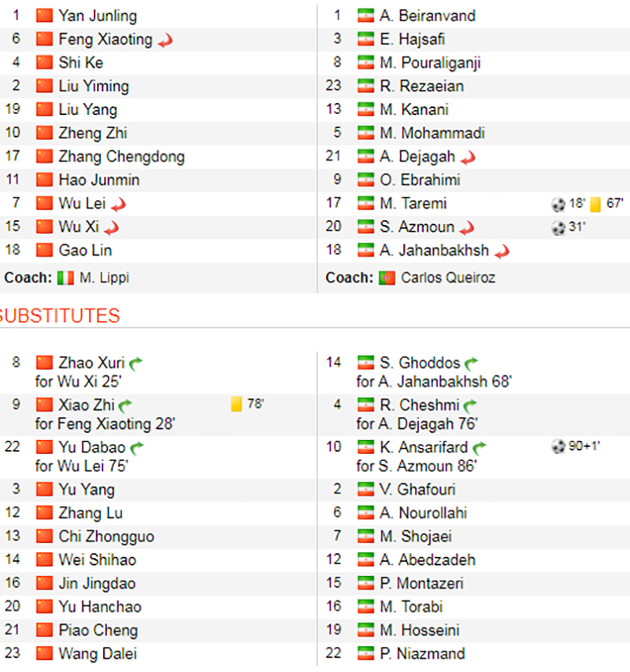Click the red sub-out arrow next to Wu Lei

(x=118, y=205)
